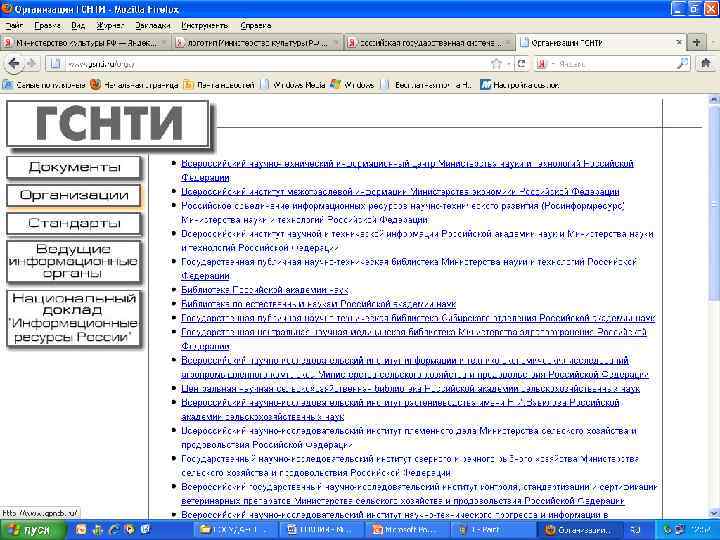
Task: Switch to Организации Firefox taskbar button
Action: (579, 530)
